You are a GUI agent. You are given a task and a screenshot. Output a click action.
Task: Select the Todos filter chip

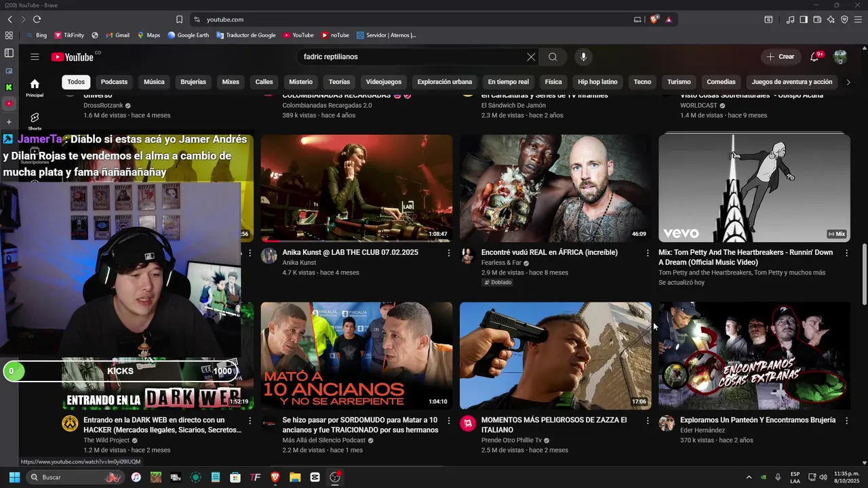coord(76,82)
